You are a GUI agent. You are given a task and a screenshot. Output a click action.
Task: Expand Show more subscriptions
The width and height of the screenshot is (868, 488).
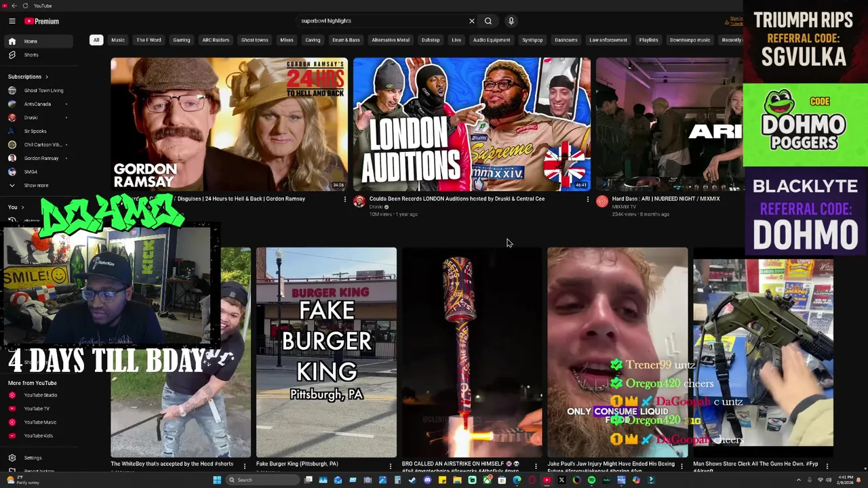coord(39,185)
